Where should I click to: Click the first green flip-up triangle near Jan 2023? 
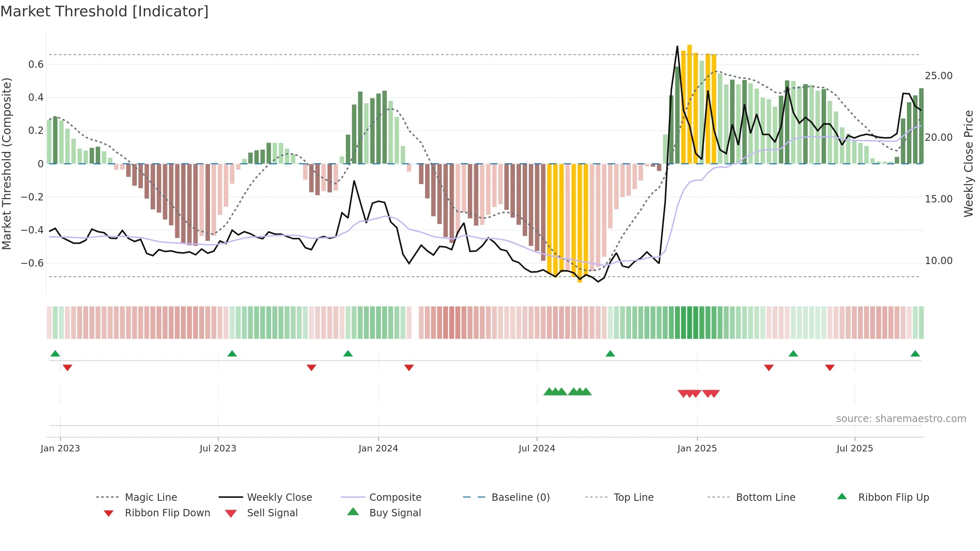tap(55, 353)
